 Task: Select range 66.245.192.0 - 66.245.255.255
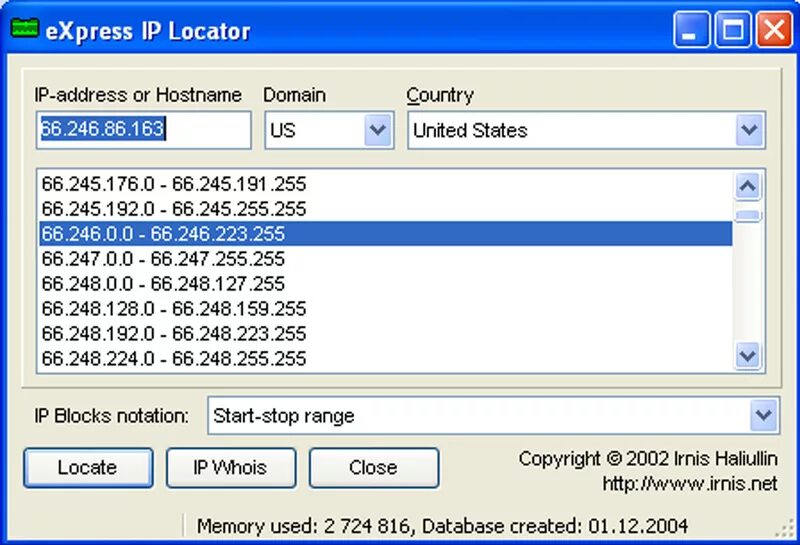point(386,209)
